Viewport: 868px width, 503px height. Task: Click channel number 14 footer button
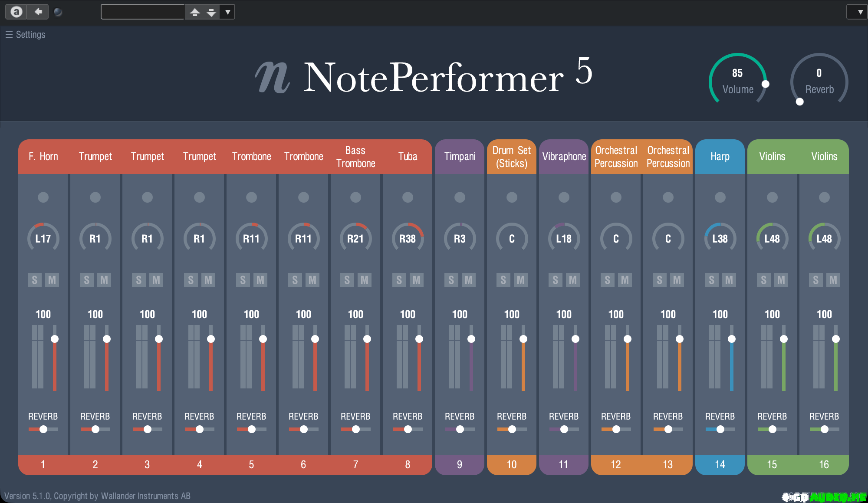click(720, 464)
